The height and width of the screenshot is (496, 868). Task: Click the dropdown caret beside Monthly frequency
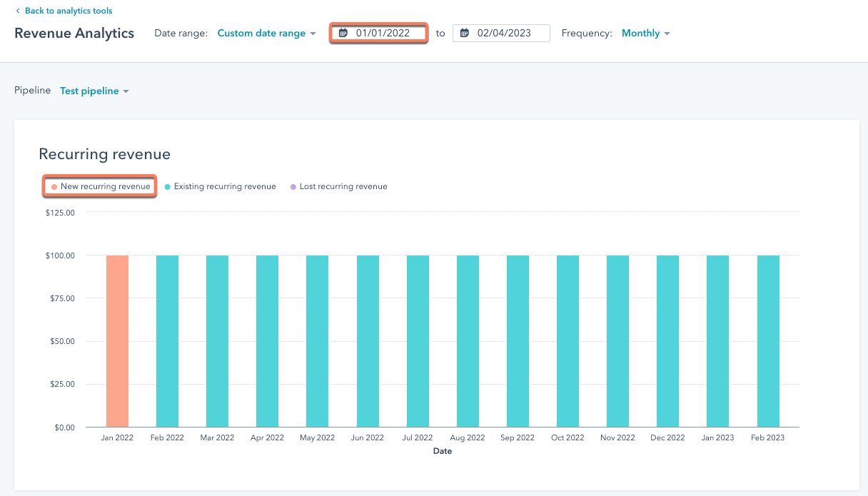click(x=667, y=33)
